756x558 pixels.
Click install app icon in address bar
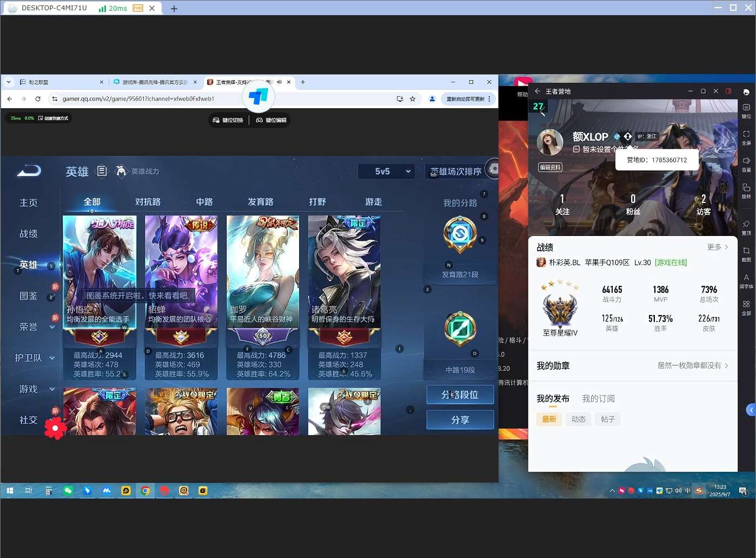[x=400, y=99]
